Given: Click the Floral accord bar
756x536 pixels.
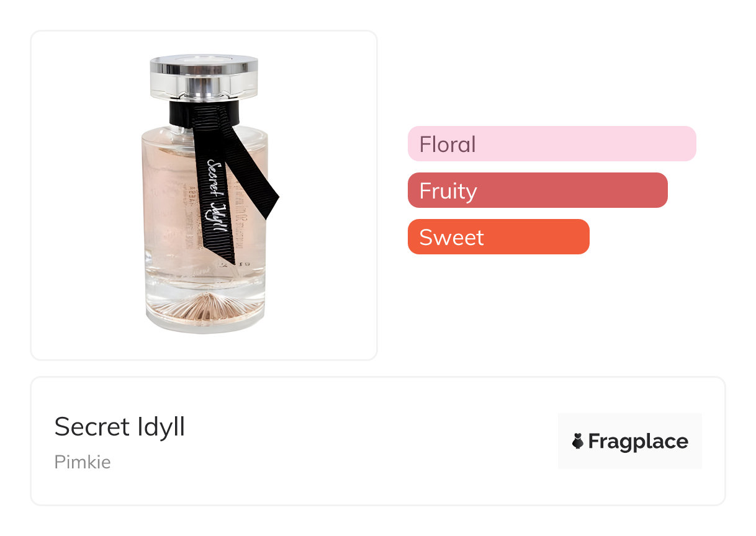Looking at the screenshot, I should [x=551, y=144].
